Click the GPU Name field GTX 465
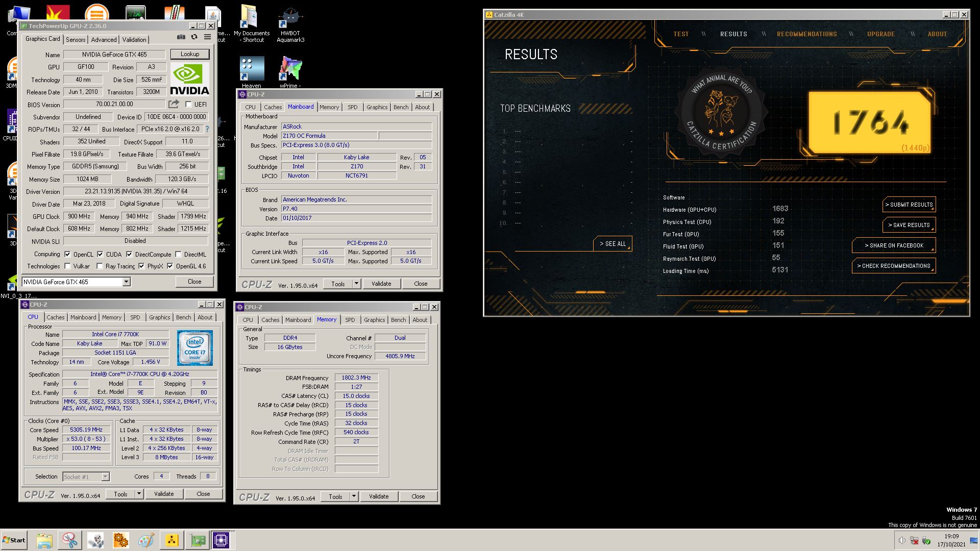The height and width of the screenshot is (551, 980). (x=114, y=55)
